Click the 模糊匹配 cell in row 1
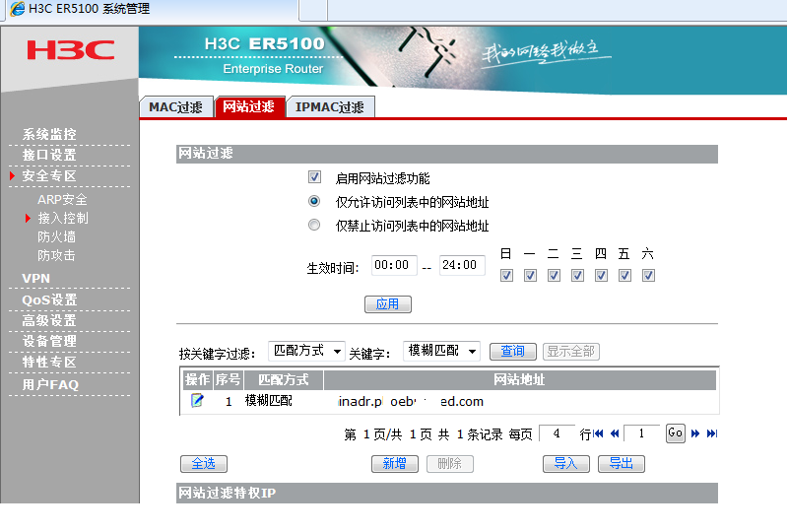 click(x=268, y=401)
